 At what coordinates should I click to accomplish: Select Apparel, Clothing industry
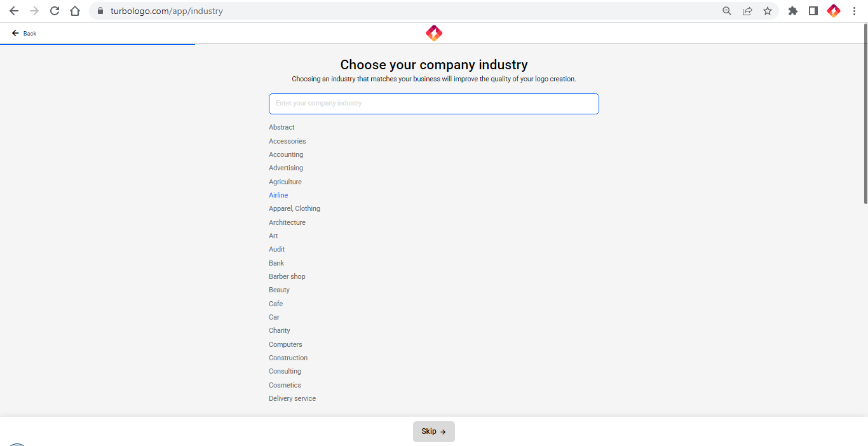[294, 208]
